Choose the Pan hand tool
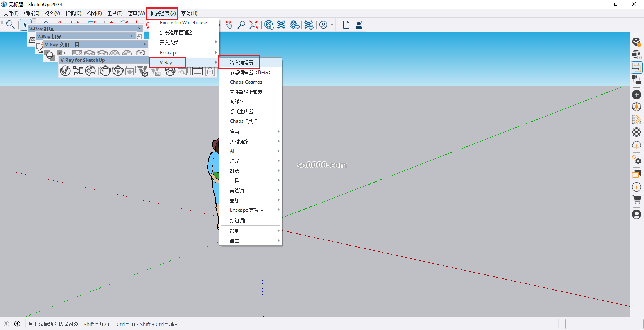 [x=229, y=25]
